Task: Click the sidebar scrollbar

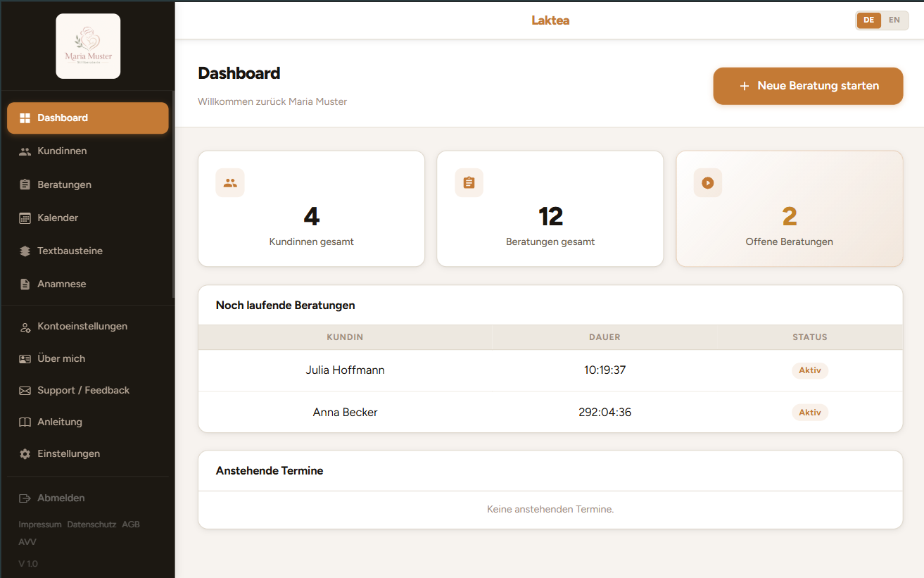Action: (x=173, y=194)
